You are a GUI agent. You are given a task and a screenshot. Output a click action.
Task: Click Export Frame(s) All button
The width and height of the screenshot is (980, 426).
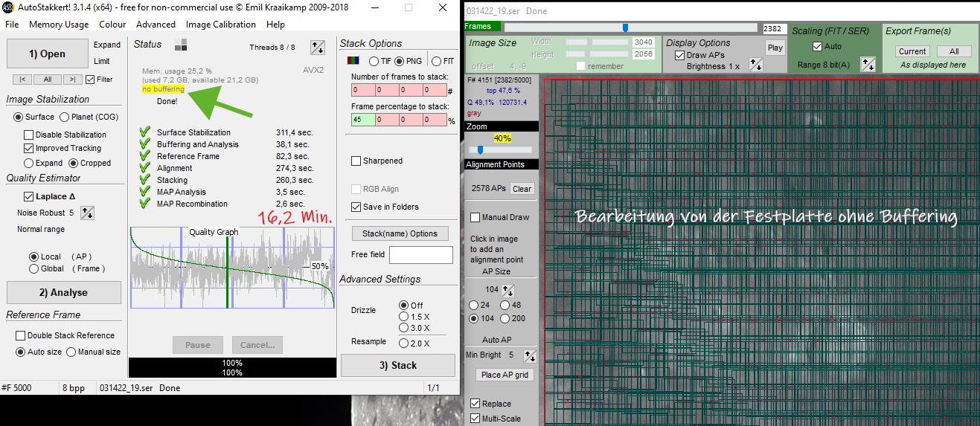[953, 51]
